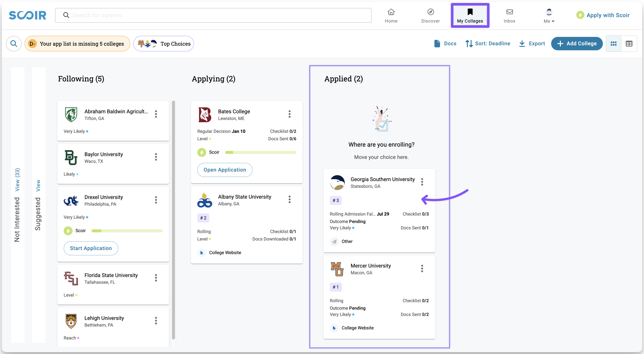The width and height of the screenshot is (644, 354).
Task: Click the Baylor University logo
Action: (x=71, y=157)
